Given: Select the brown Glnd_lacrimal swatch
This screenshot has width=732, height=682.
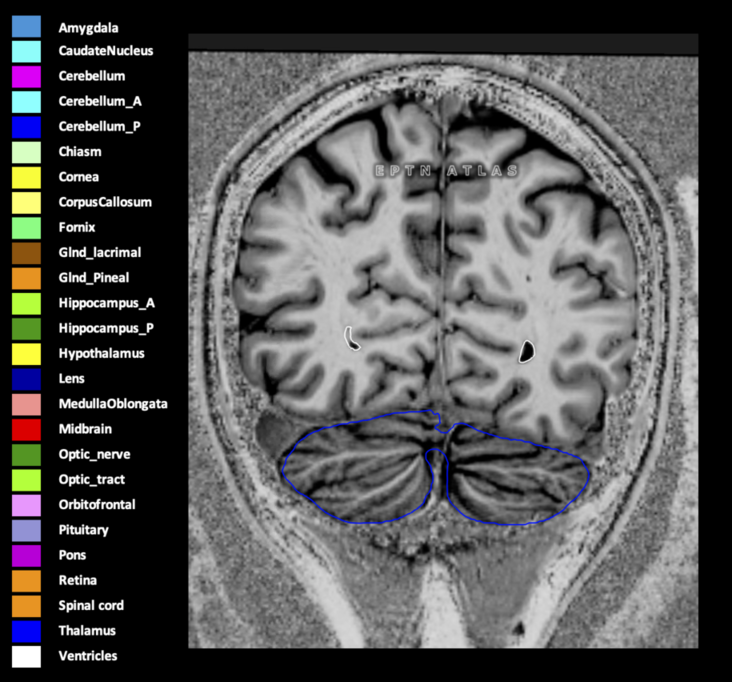Looking at the screenshot, I should tap(26, 253).
